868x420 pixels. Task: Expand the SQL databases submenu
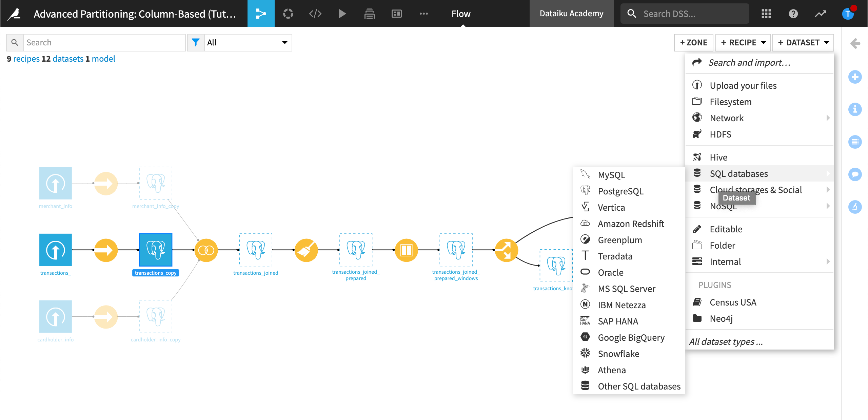[759, 173]
